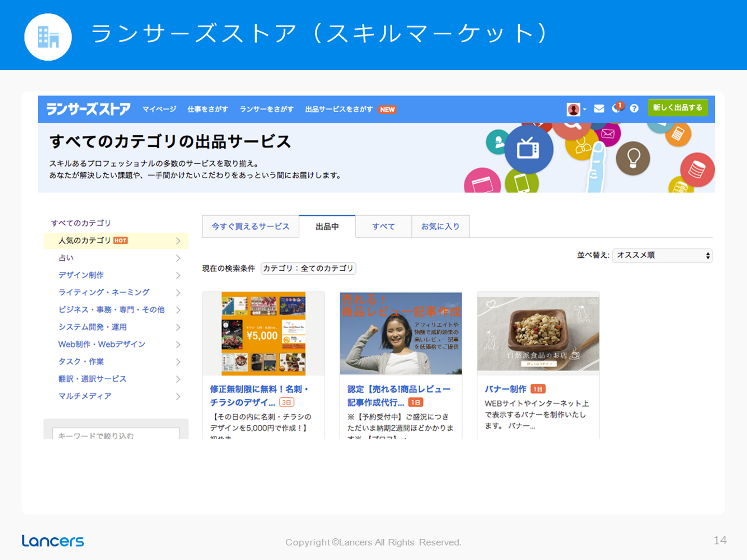Open the Web制作・Webデザイン category

coord(102,344)
